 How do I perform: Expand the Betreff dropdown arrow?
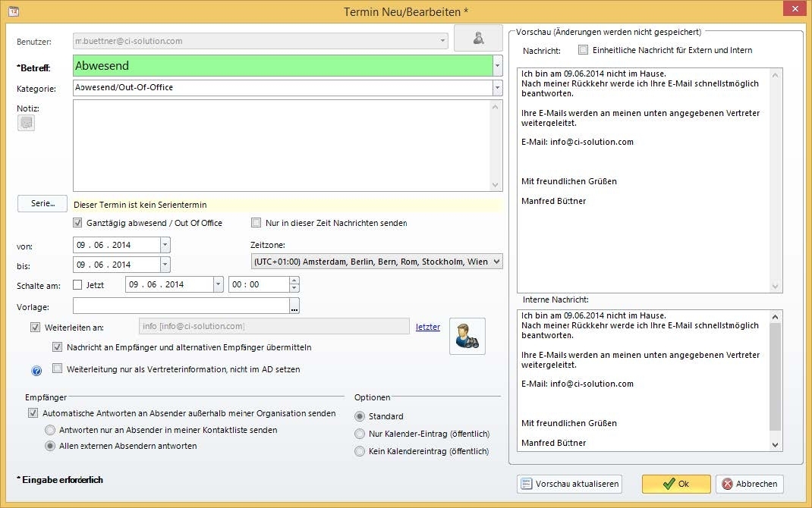click(x=497, y=66)
